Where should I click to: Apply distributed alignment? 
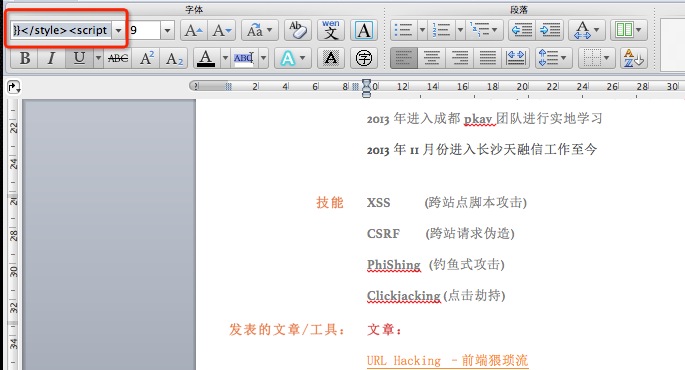click(x=516, y=58)
